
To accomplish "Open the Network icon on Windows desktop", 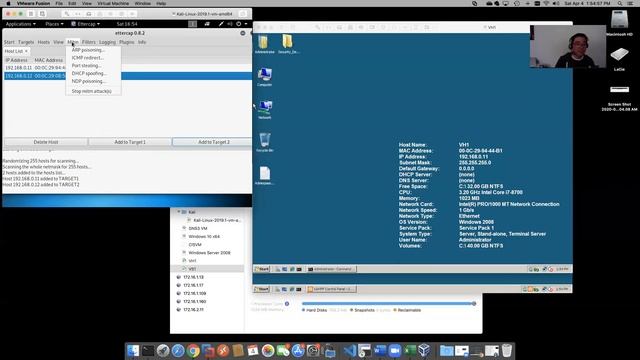I will (264, 109).
